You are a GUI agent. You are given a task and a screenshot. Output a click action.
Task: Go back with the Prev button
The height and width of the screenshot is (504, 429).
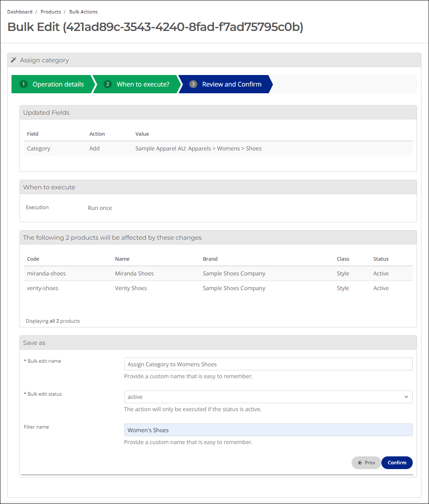[366, 463]
